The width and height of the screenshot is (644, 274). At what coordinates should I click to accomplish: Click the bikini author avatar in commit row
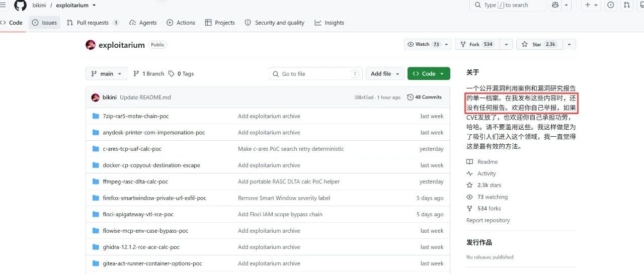pos(95,98)
